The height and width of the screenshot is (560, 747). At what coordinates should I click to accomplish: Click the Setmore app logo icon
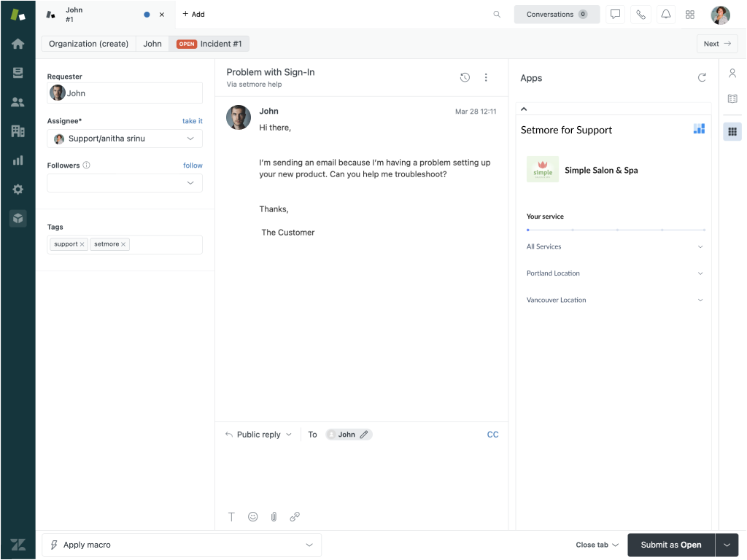pyautogui.click(x=699, y=128)
